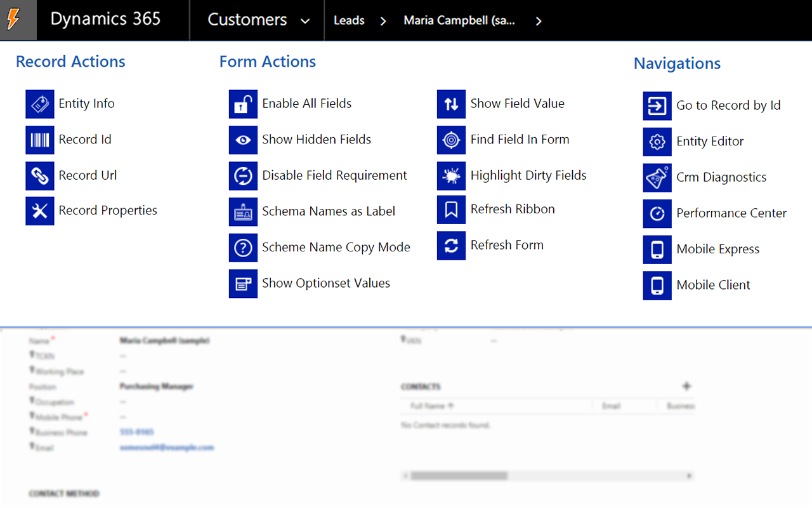Click the 555-0165 phone link

point(137,432)
